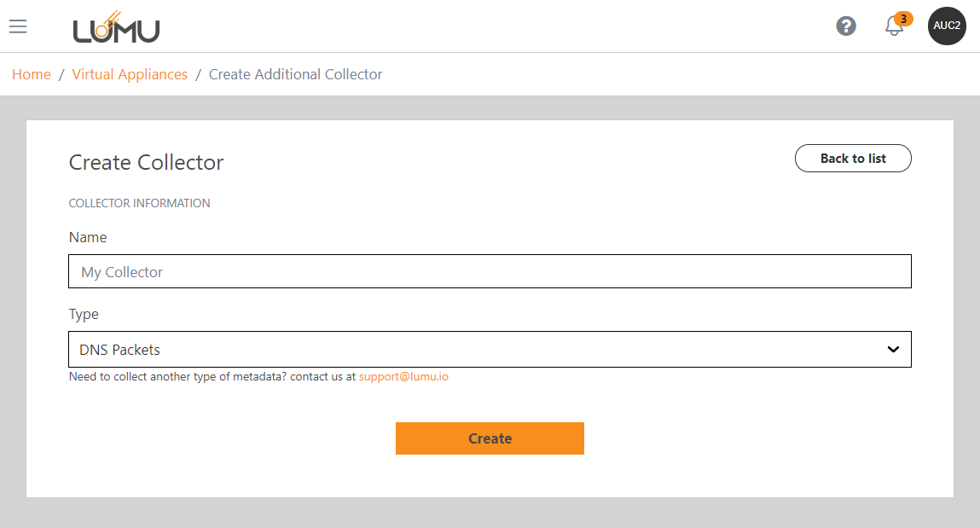
Task: Go to Home breadcrumb link
Action: coord(32,74)
